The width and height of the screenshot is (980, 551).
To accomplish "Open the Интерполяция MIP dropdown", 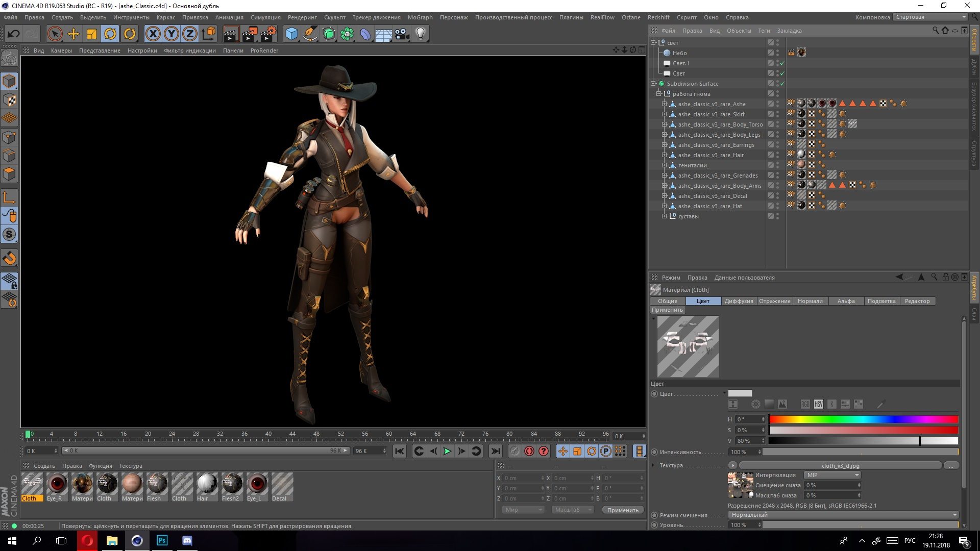I will click(832, 475).
